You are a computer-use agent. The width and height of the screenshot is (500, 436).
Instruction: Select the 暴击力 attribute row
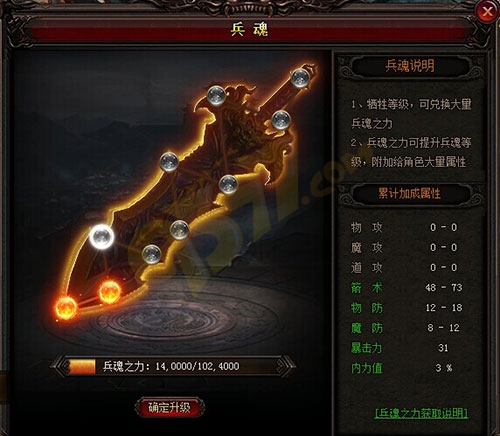(407, 348)
